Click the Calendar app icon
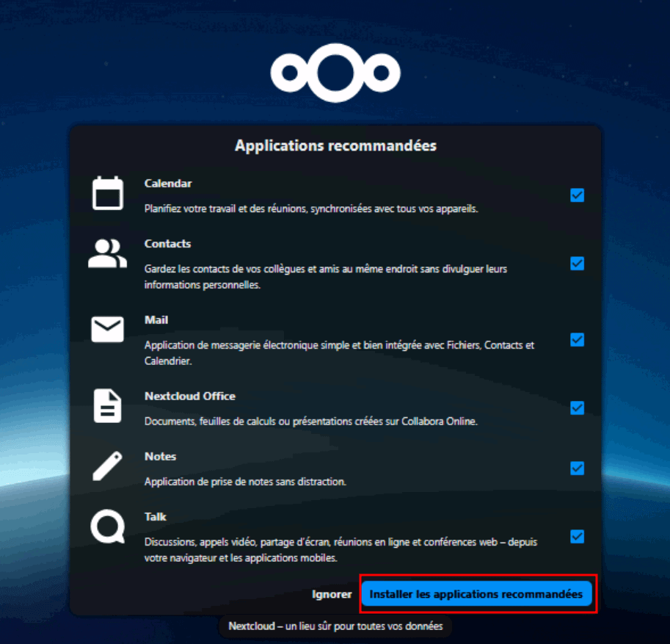Screen dimensions: 670x644 (x=107, y=194)
